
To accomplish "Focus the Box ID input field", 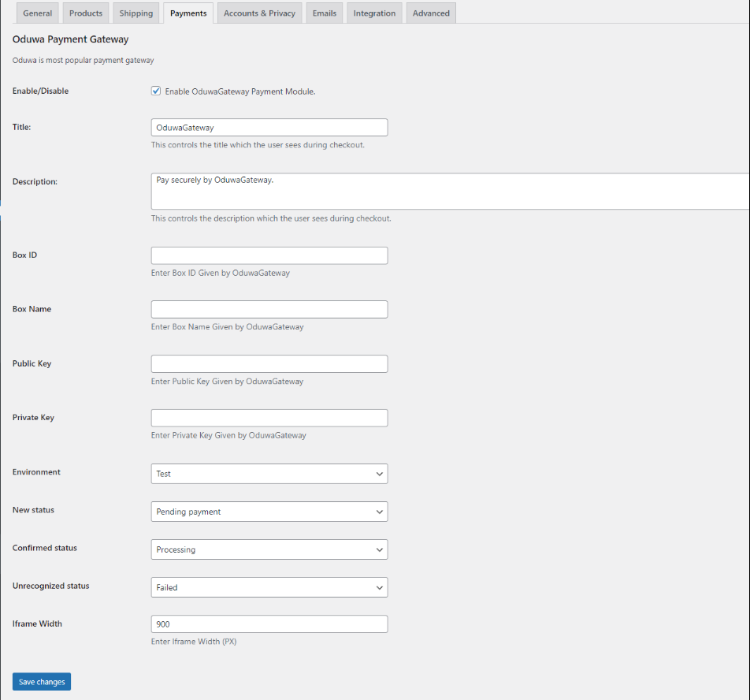I will [269, 255].
